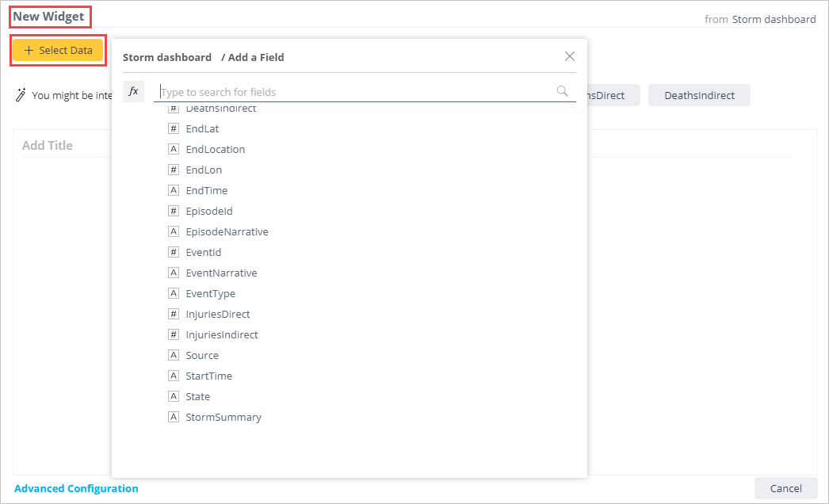This screenshot has width=829, height=504.
Task: Click the text icon next to EventNarrative
Action: 174,273
